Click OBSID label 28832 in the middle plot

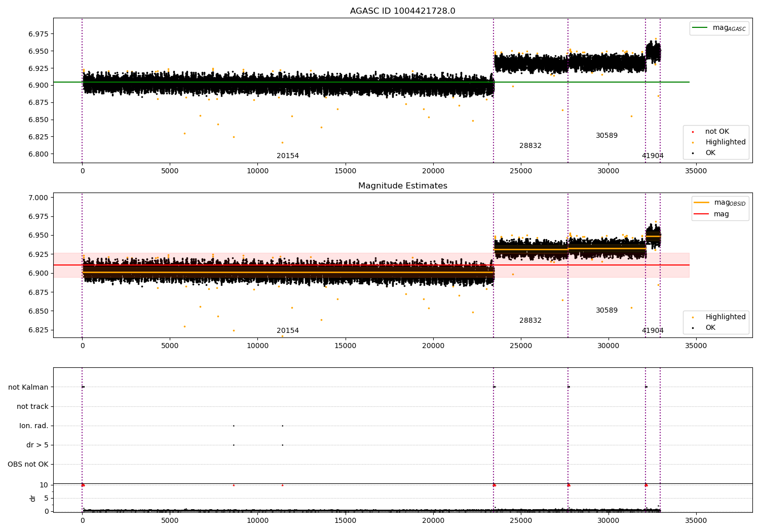(530, 321)
